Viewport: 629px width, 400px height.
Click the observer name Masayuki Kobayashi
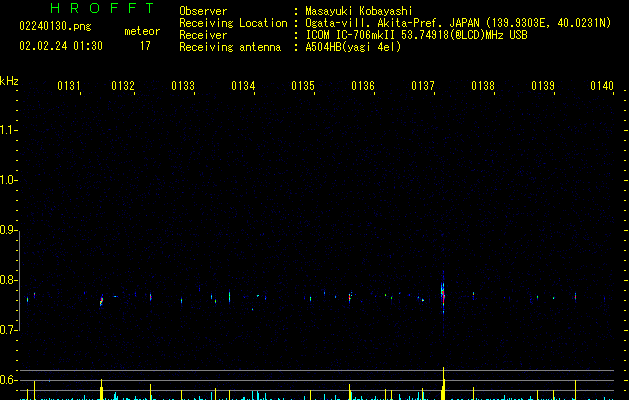[359, 11]
